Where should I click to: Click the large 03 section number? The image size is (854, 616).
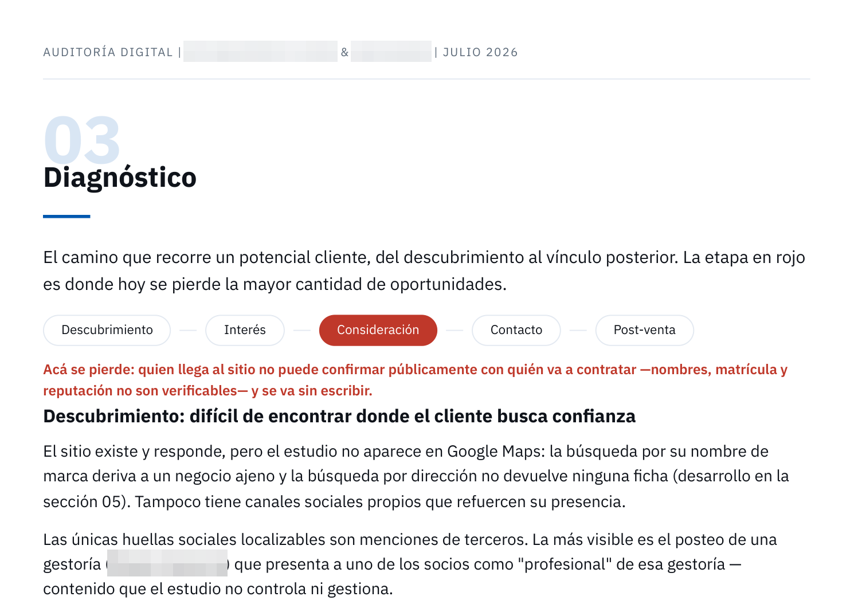[x=82, y=140]
